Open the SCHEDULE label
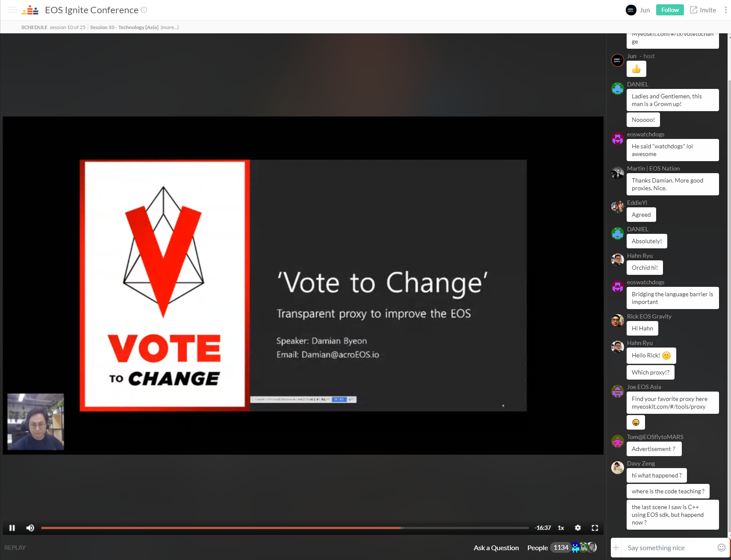Image resolution: width=731 pixels, height=560 pixels. [34, 27]
